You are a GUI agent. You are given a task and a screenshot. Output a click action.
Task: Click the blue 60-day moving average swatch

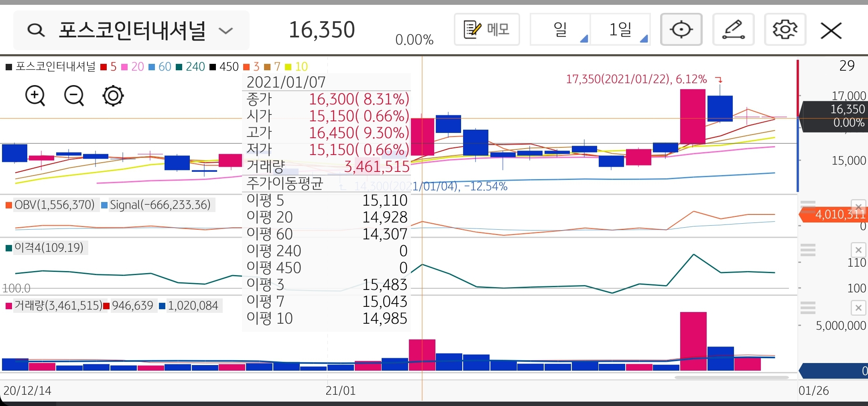[x=152, y=67]
